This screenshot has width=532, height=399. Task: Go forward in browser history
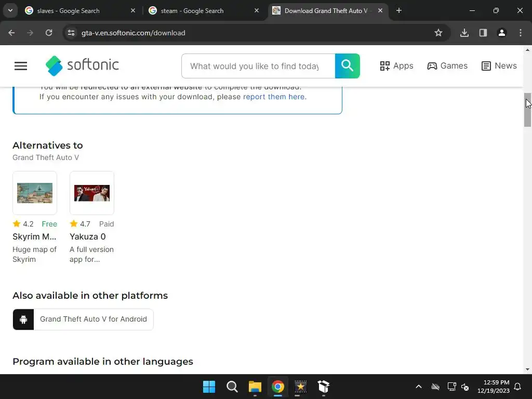[30, 33]
